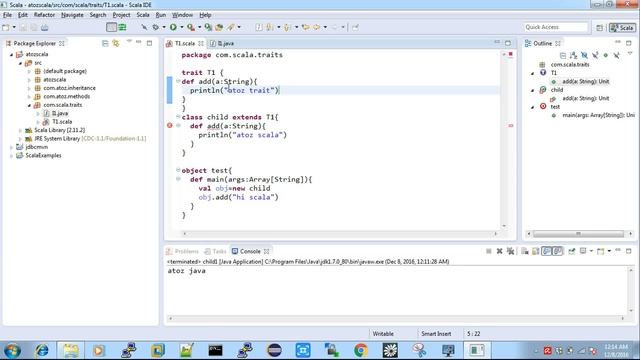
Task: Toggle Show Console on Standard Error change
Action: point(558,251)
